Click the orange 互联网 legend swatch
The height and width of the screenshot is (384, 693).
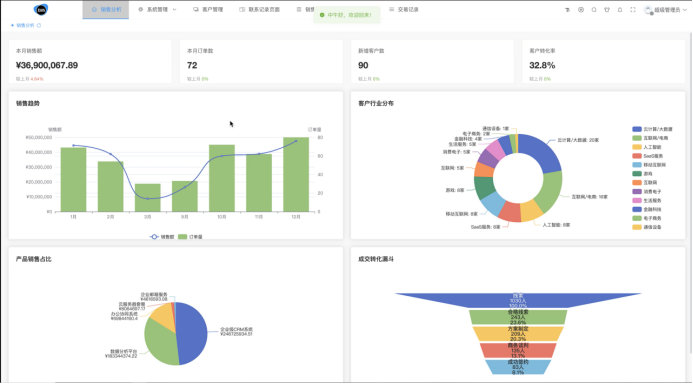click(637, 182)
